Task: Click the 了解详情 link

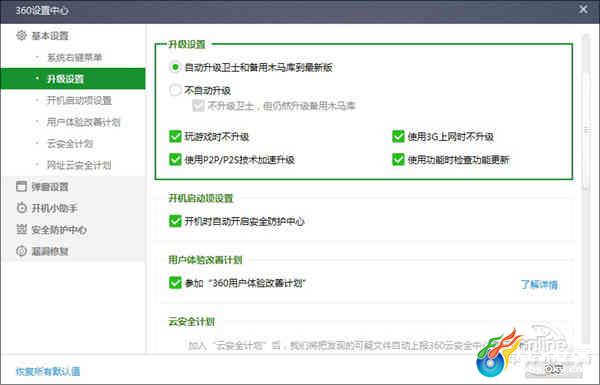Action: pyautogui.click(x=539, y=284)
